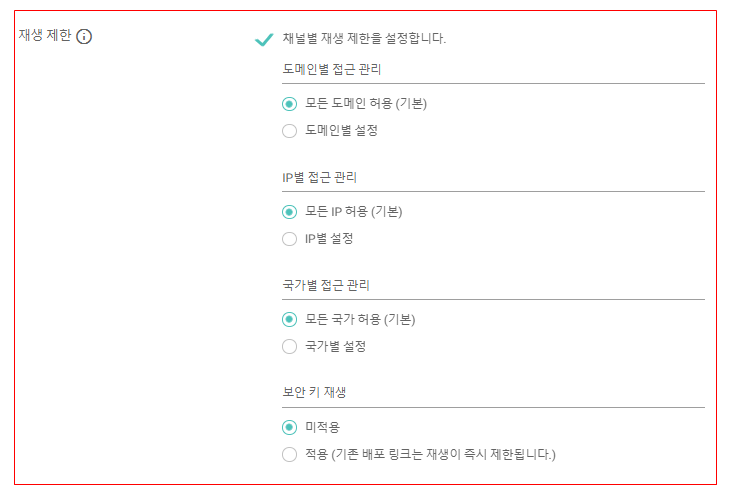Pick the 국가별 설정 radio option
This screenshot has width=730, height=494.
click(290, 346)
